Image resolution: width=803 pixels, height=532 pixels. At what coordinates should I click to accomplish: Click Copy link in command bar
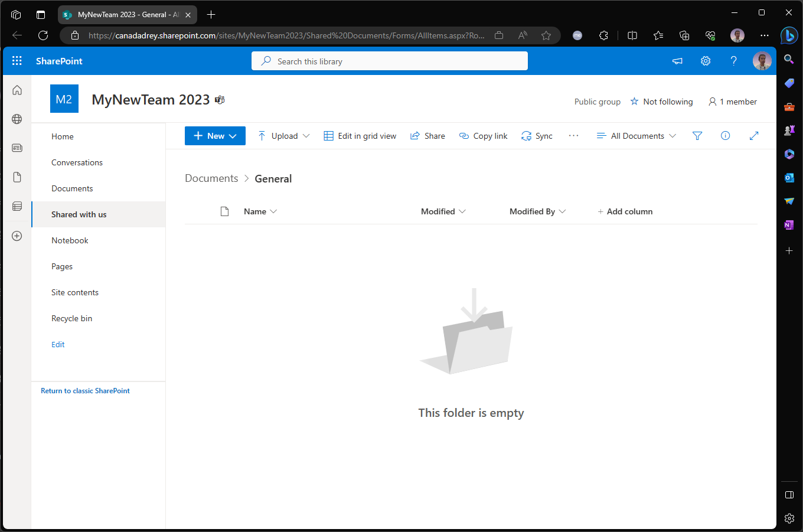coord(484,136)
